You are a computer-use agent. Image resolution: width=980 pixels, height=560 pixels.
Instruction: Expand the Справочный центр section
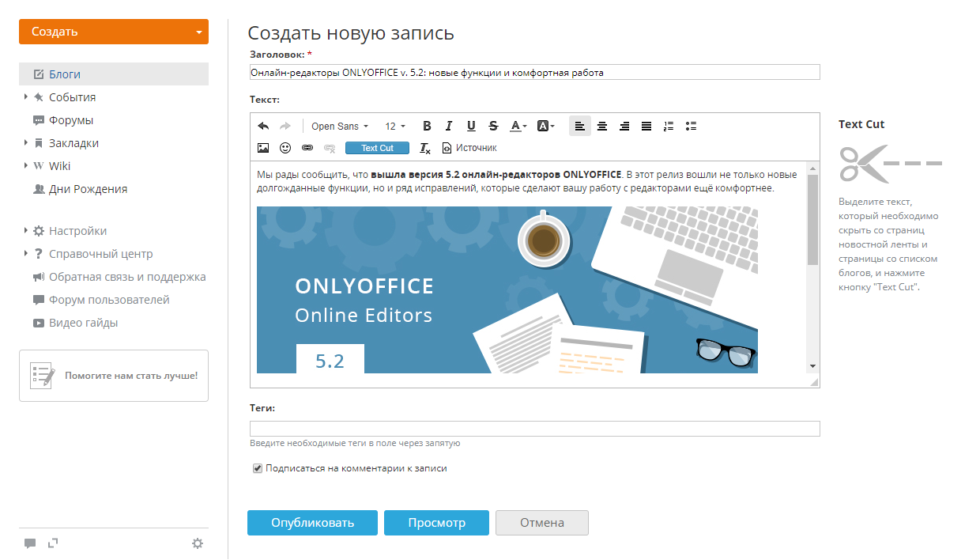pyautogui.click(x=26, y=253)
